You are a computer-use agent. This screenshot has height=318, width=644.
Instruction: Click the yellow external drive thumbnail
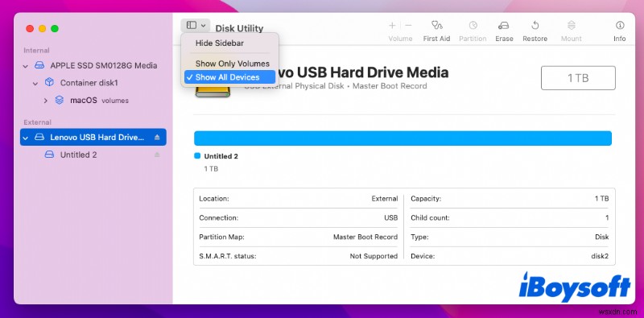click(213, 92)
